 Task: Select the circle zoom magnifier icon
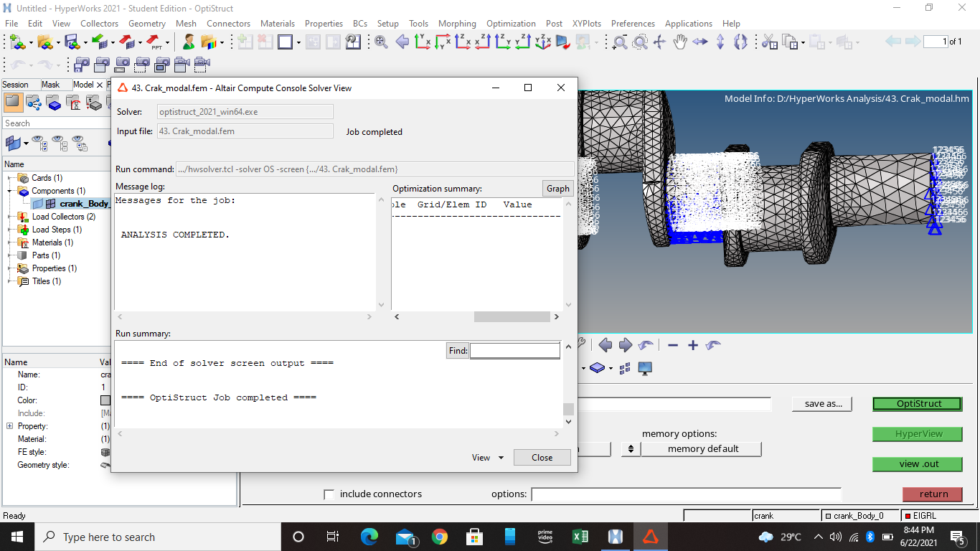(x=640, y=42)
